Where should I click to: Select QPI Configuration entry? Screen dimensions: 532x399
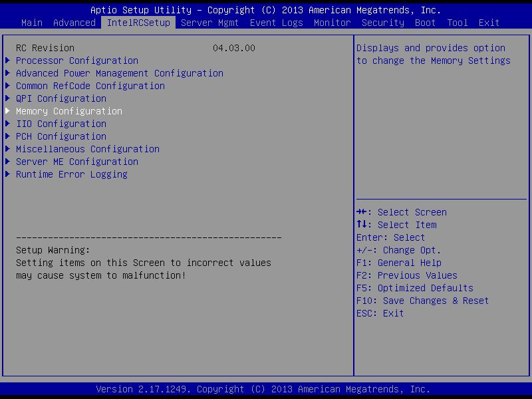pos(61,98)
